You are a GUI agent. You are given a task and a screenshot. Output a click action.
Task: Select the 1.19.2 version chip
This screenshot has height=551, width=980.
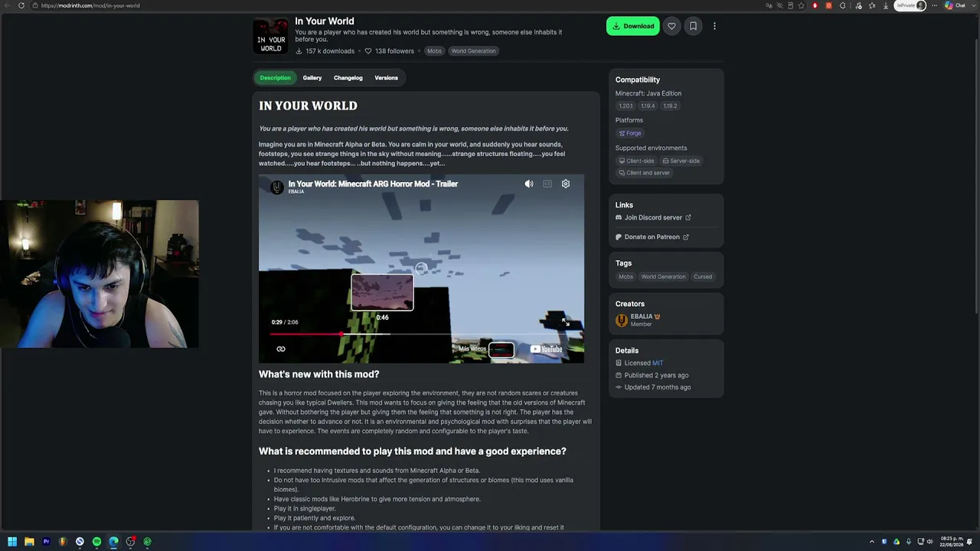(x=670, y=106)
